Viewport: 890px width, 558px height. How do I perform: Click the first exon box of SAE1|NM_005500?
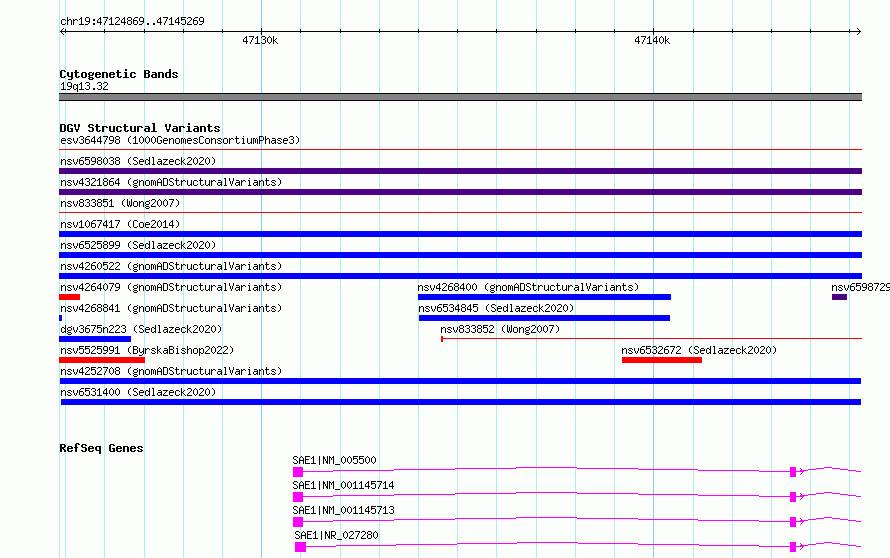[x=298, y=472]
